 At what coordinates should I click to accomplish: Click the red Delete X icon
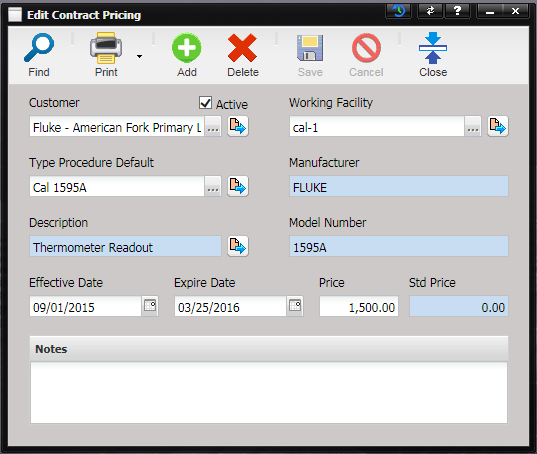242,48
